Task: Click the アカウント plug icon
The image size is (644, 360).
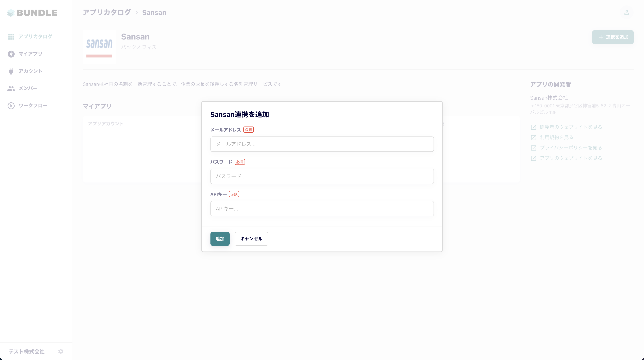Action: (11, 71)
